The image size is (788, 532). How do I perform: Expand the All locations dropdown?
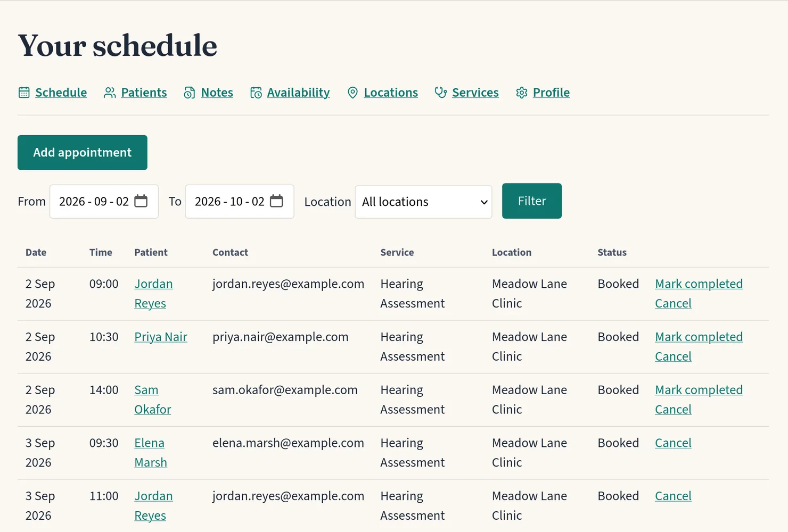pyautogui.click(x=423, y=202)
